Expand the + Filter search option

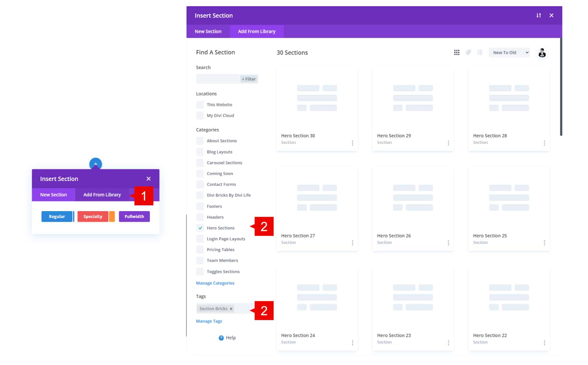[x=249, y=79]
